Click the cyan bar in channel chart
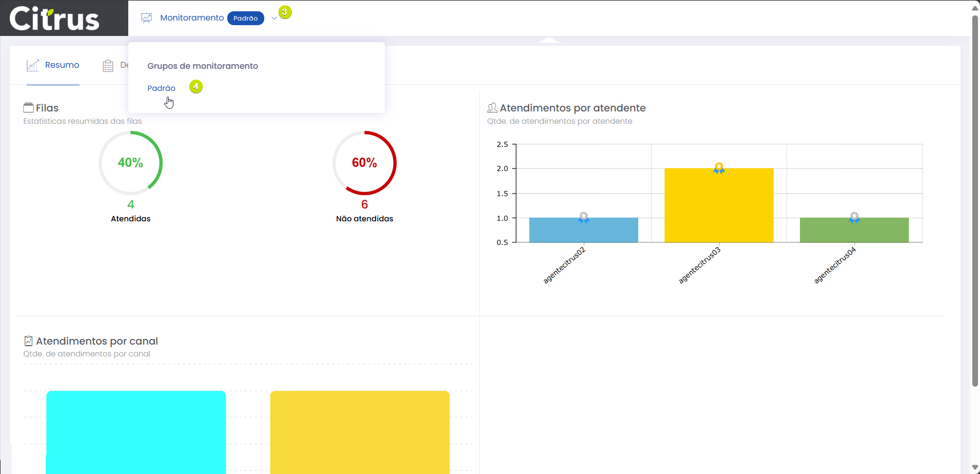This screenshot has height=474, width=980. point(136,431)
